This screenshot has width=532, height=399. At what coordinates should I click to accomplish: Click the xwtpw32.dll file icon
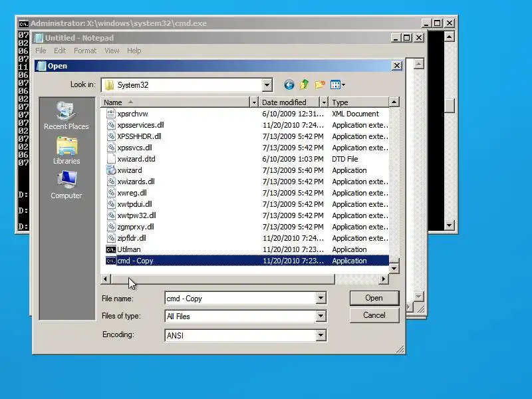(x=111, y=215)
